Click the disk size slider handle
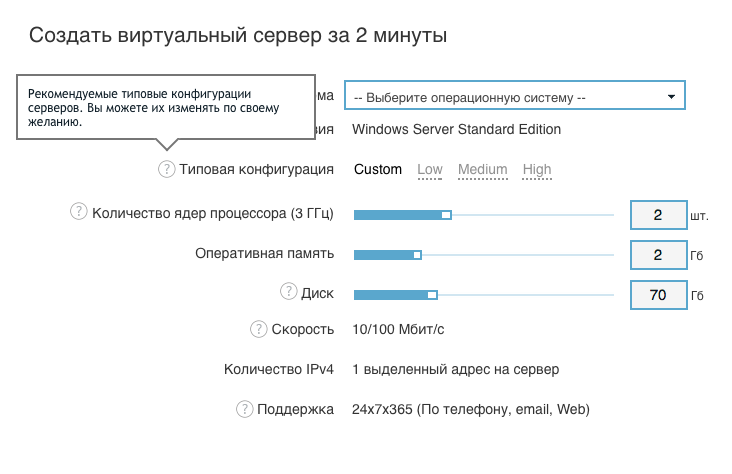 coord(432,294)
